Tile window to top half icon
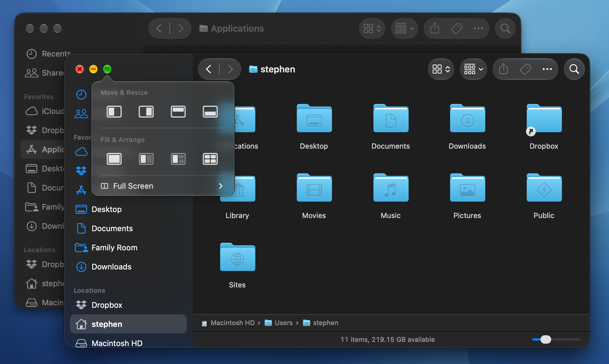 point(178,112)
